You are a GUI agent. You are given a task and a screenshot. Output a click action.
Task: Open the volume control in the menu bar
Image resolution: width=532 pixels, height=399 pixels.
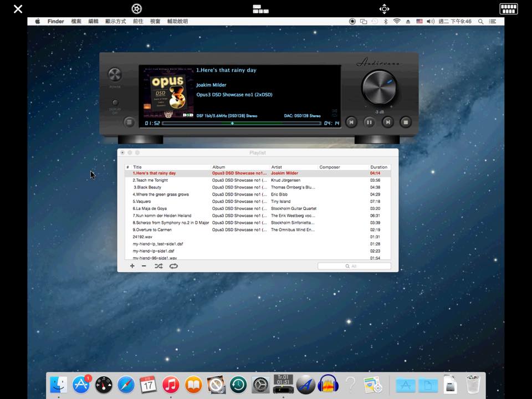[x=431, y=22]
